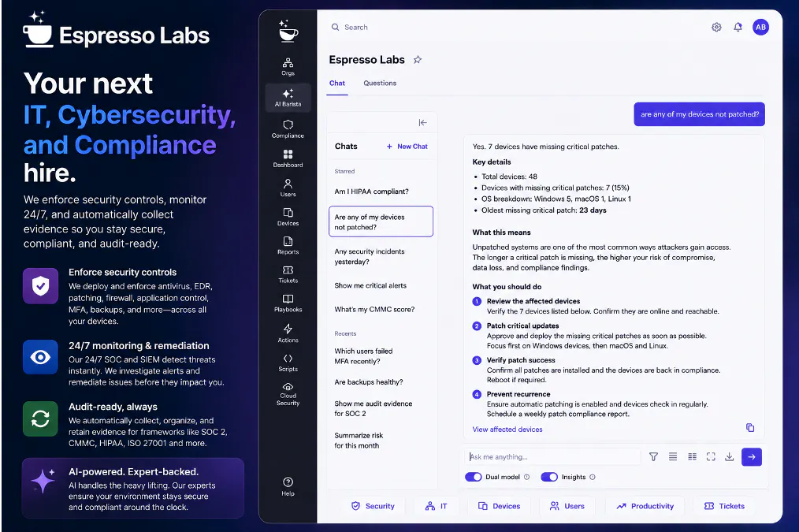Switch to the Chat tab
This screenshot has width=799, height=532.
click(x=336, y=83)
